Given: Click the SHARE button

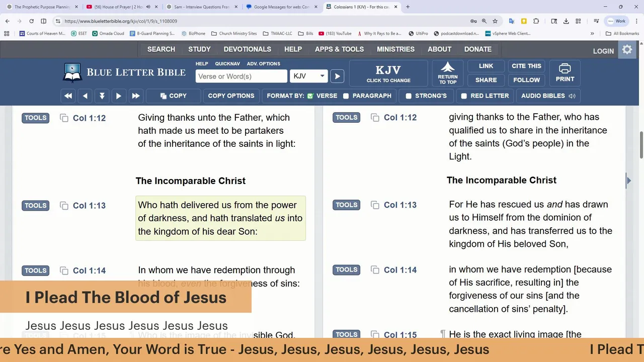Looking at the screenshot, I should [x=486, y=80].
